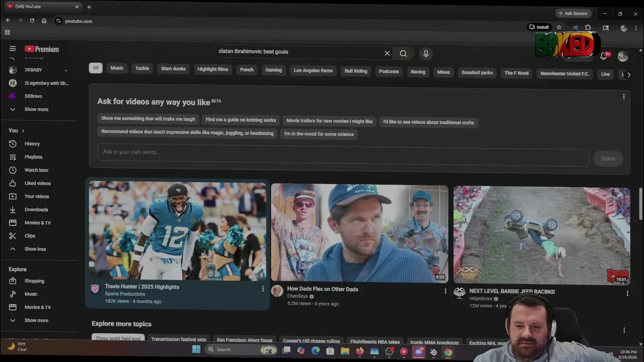Select the Slam dunks filter chip
644x362 pixels.
173,69
